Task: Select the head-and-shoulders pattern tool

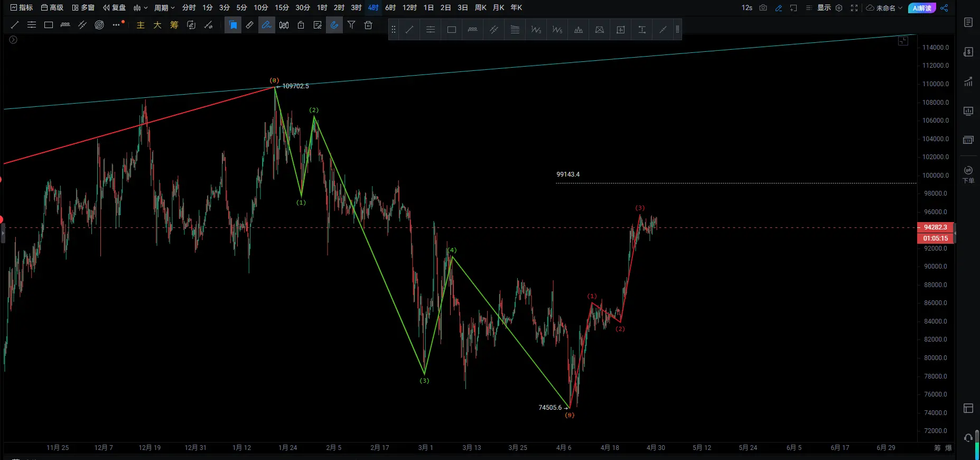Action: (578, 30)
